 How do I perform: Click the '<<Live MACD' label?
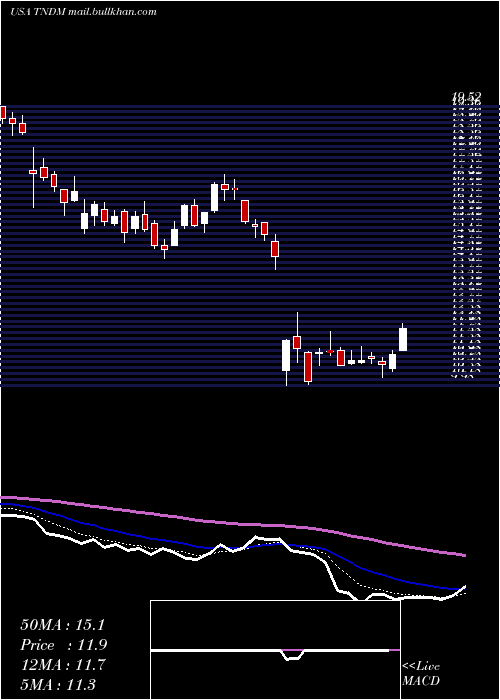click(421, 674)
